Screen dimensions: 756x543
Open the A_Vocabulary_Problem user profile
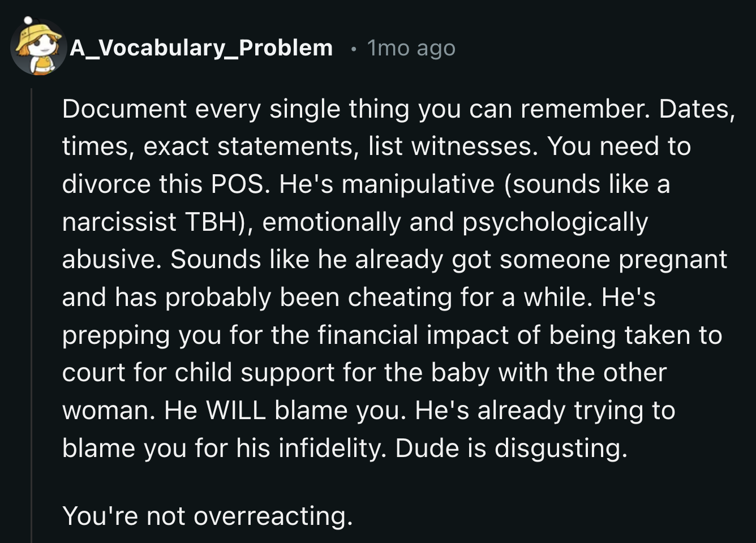[201, 48]
